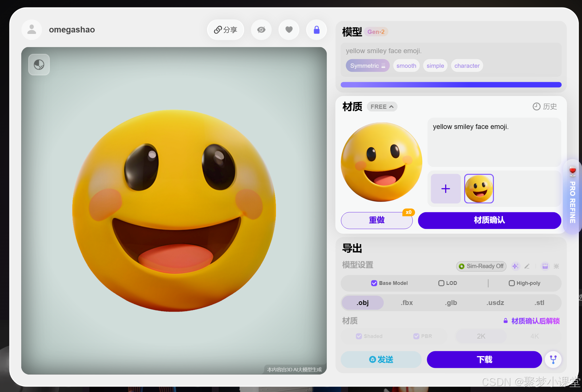Toggle Sim-Ready Off switch

click(481, 266)
